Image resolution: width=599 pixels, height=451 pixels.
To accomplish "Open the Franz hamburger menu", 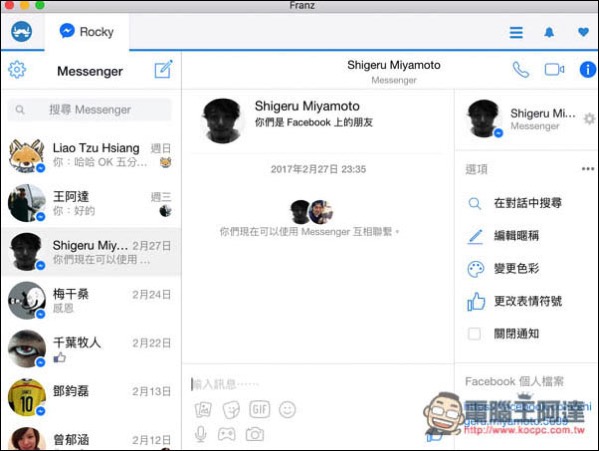I will [516, 32].
